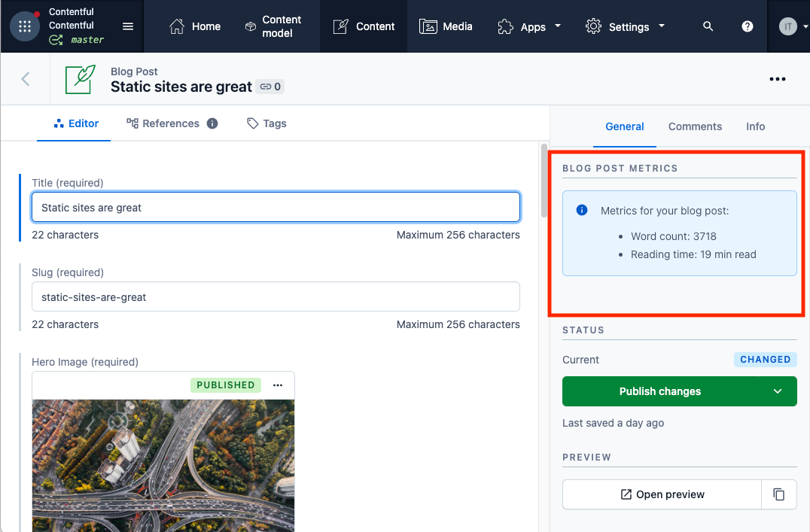The width and height of the screenshot is (810, 532).
Task: Click into the Slug input field
Action: [x=276, y=296]
